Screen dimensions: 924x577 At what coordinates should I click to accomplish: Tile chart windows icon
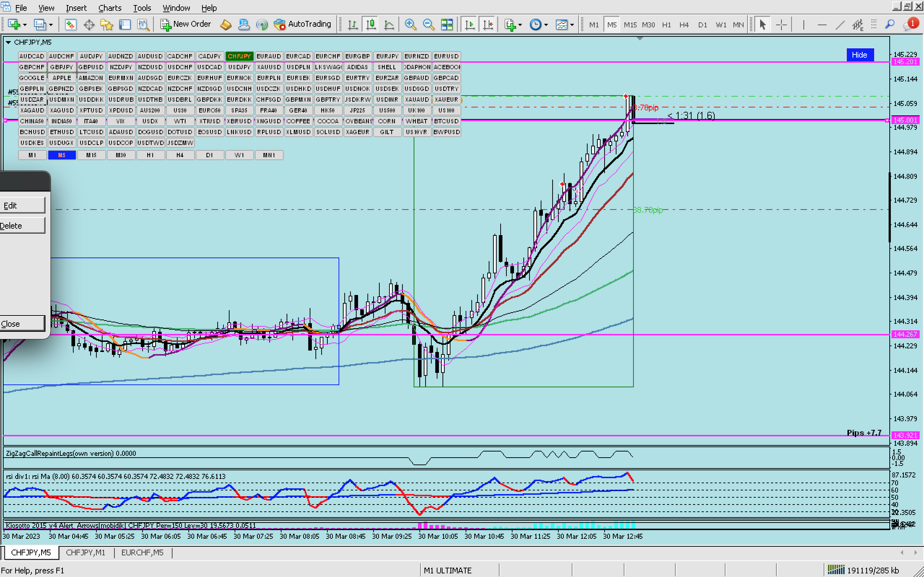coord(447,25)
